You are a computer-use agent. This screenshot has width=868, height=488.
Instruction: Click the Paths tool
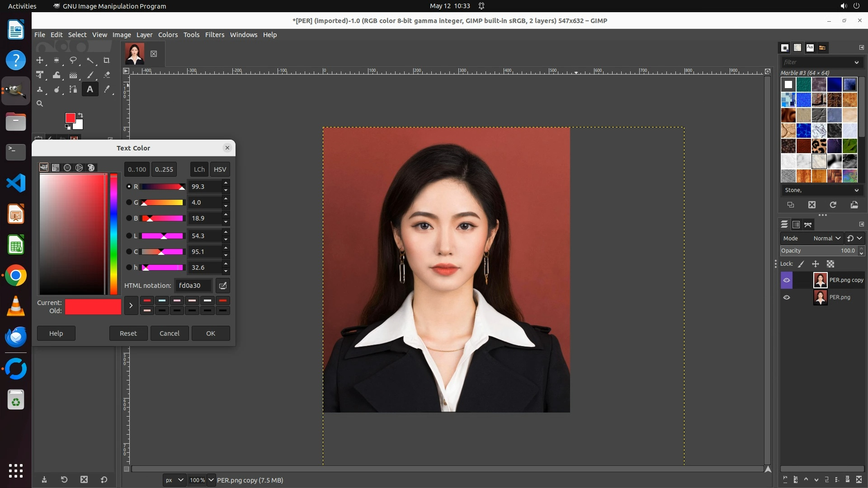point(73,89)
